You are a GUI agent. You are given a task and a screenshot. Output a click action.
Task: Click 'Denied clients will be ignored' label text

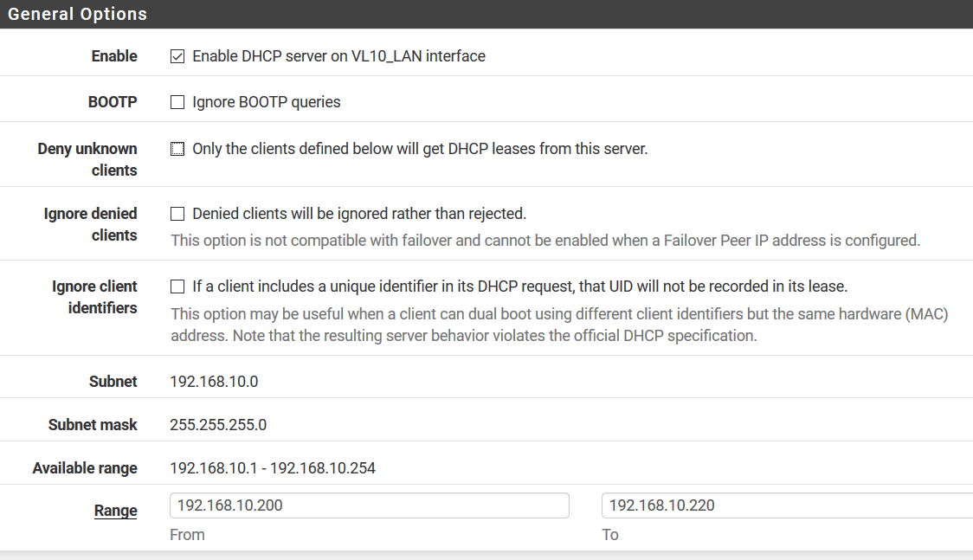click(x=359, y=214)
